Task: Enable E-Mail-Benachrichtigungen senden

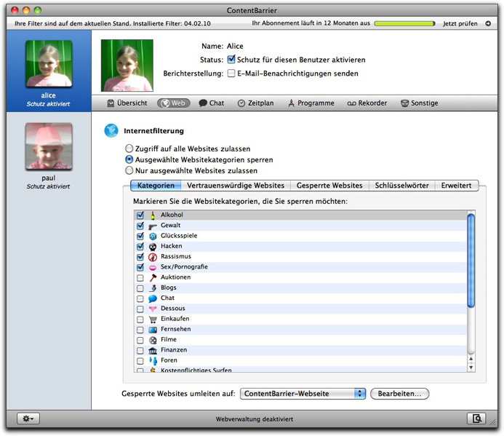Action: (x=231, y=74)
